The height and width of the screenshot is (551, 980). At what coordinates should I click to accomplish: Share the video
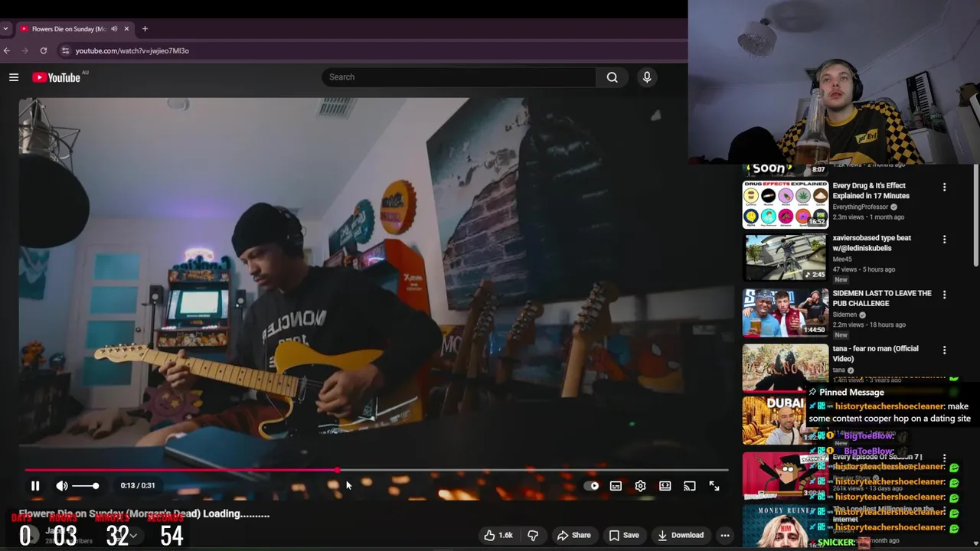573,535
